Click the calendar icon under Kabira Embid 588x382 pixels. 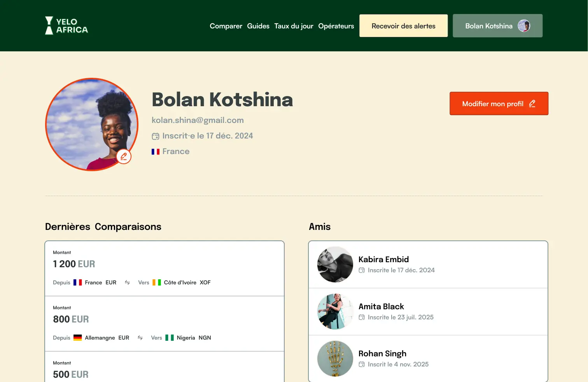[362, 270]
